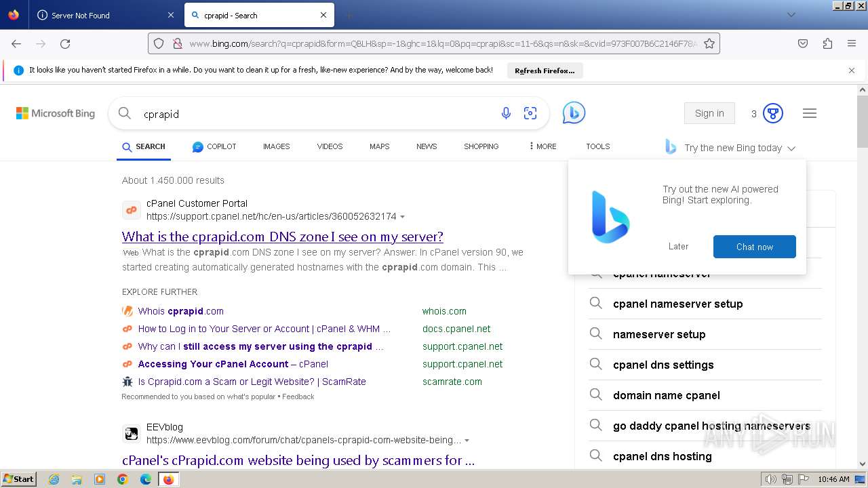Viewport: 868px width, 488px height.
Task: Click the browser Back arrow
Action: [16, 43]
